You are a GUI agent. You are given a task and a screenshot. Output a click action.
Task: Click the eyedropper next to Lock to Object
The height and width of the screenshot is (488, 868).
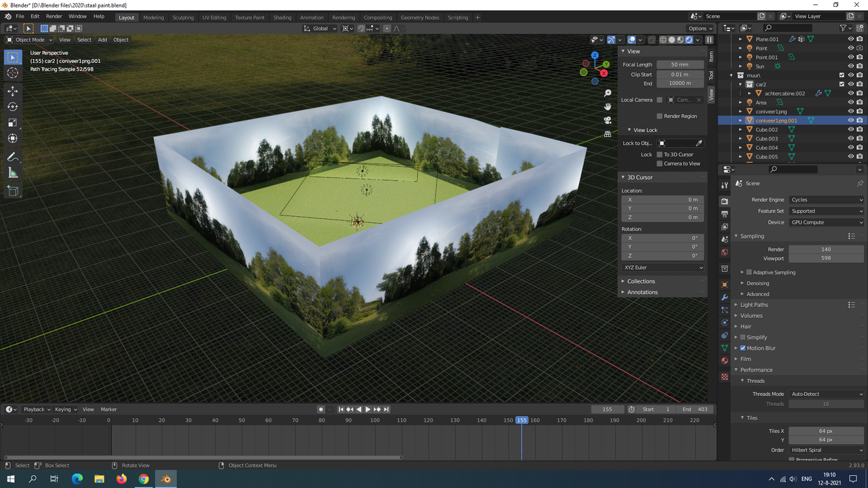[699, 143]
